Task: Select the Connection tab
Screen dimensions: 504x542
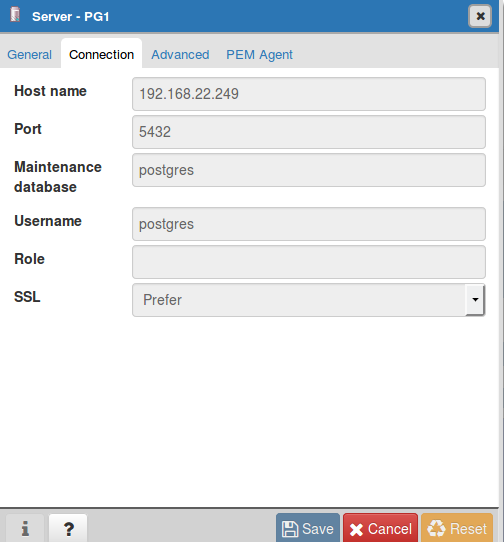Action: click(101, 54)
